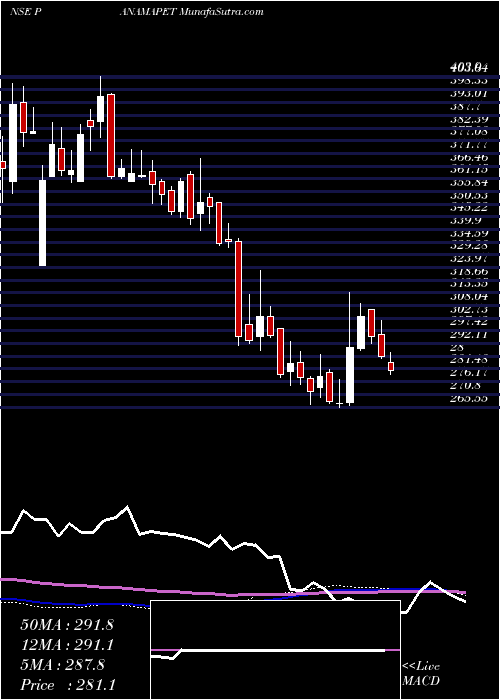The width and height of the screenshot is (500, 700).
Task: Click the 'NSE P' exchange label
Action: click(26, 12)
